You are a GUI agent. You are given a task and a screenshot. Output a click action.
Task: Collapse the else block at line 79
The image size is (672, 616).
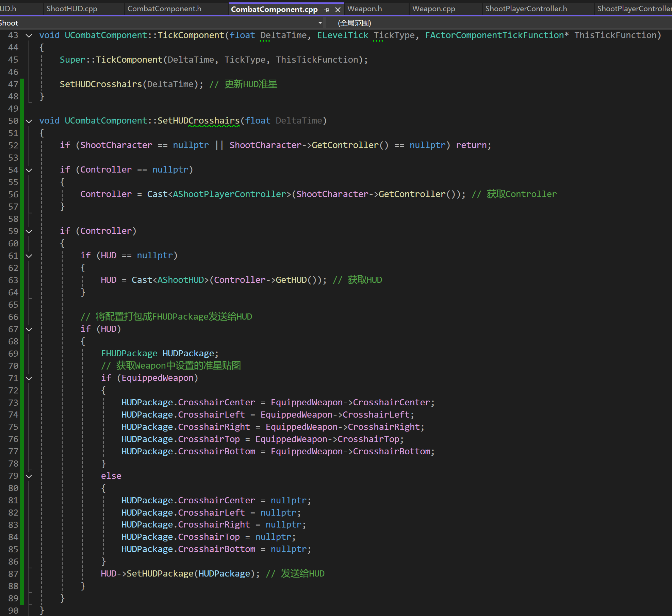29,476
